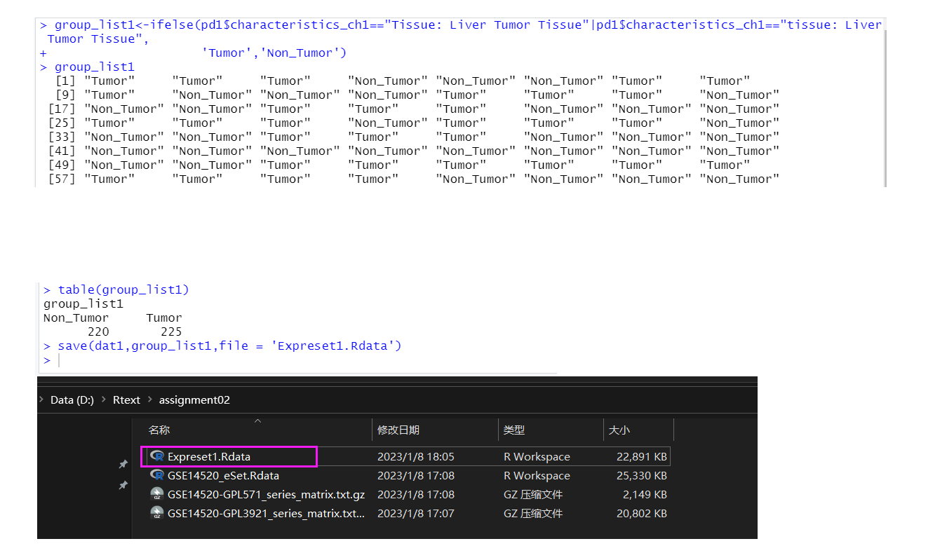The width and height of the screenshot is (947, 560).
Task: Click the R icon of Expreset1.Rdata
Action: [157, 456]
